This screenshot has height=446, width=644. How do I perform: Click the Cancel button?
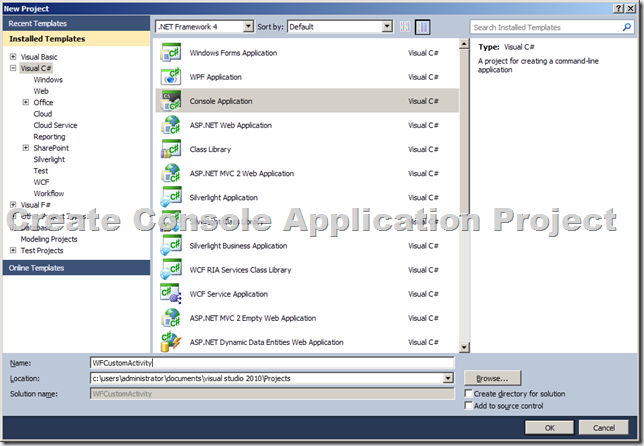point(603,428)
